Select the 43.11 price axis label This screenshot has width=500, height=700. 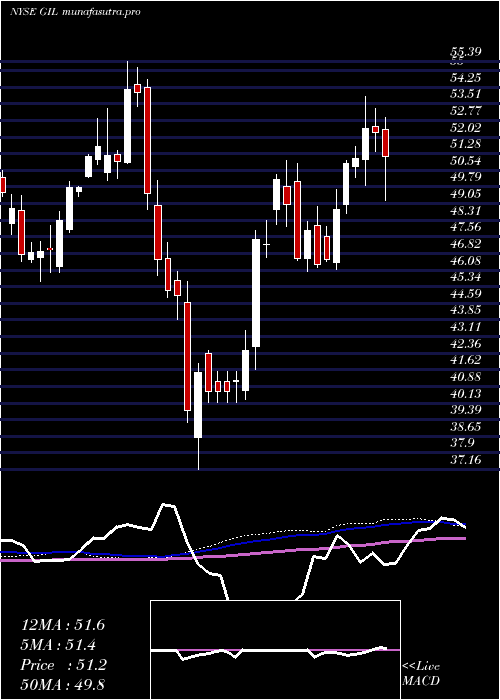point(465,327)
